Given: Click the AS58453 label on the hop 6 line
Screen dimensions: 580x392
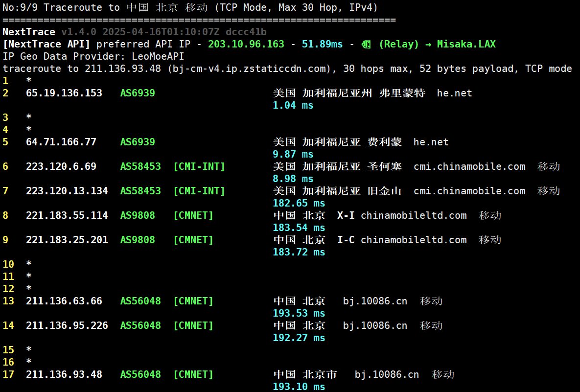Looking at the screenshot, I should click(140, 166).
